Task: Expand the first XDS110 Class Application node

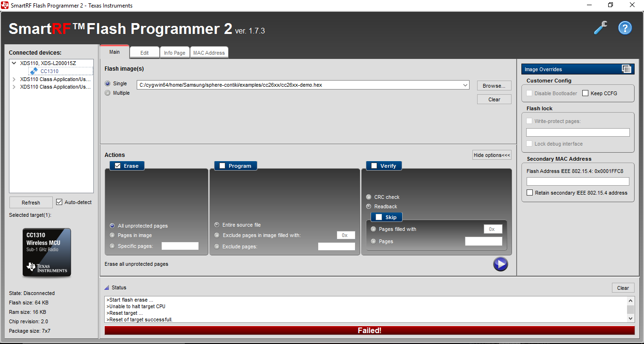Action: click(14, 79)
